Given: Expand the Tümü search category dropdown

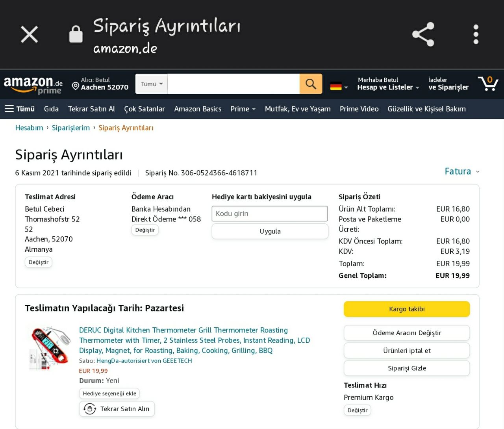Looking at the screenshot, I should point(152,84).
